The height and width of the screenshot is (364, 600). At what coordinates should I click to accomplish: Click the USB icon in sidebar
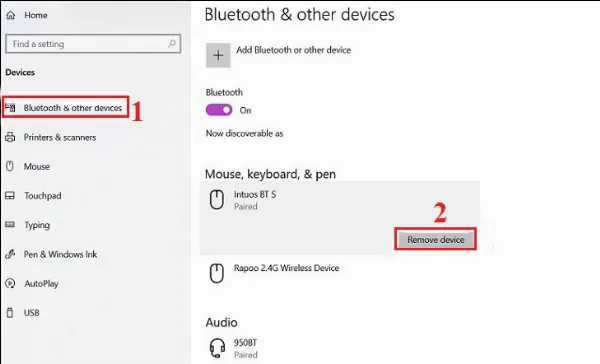(x=10, y=313)
